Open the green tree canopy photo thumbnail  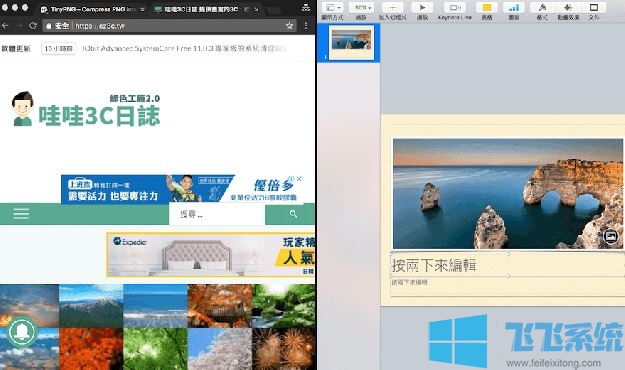click(x=155, y=349)
